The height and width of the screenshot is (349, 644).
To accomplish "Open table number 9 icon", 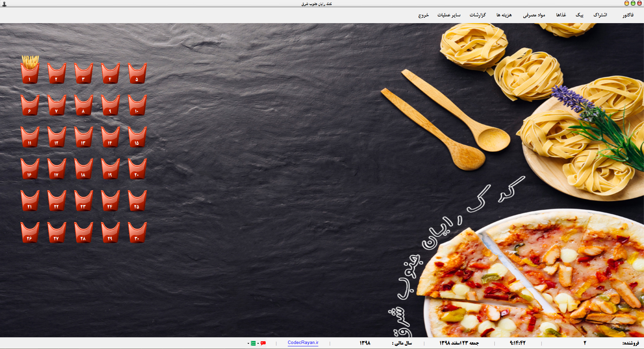I will tap(110, 105).
